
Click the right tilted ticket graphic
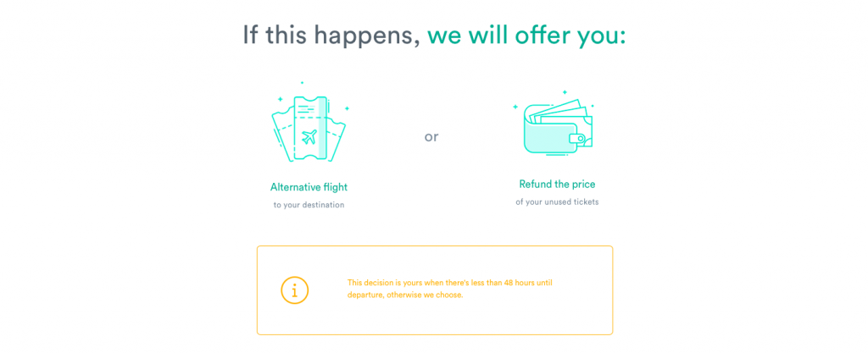pos(336,139)
